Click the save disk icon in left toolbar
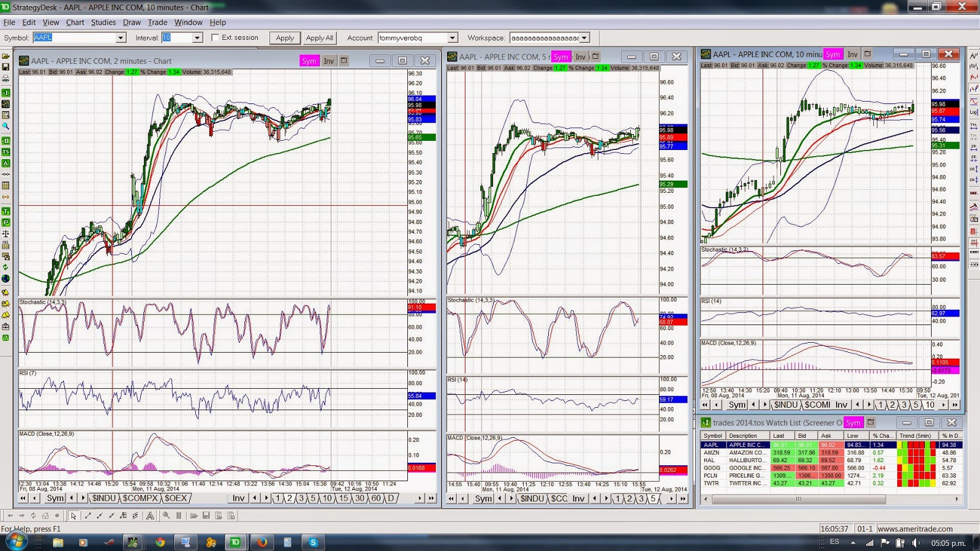Image resolution: width=980 pixels, height=551 pixels. [6, 67]
